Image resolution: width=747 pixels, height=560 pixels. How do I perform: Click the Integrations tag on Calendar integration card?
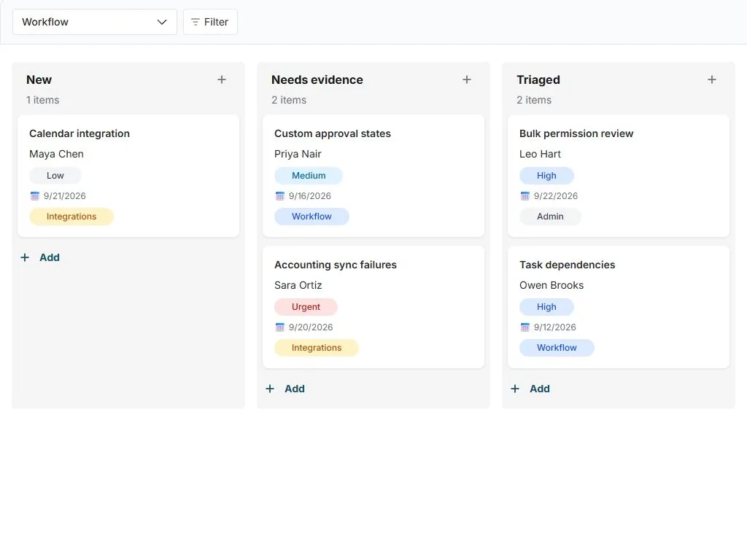point(71,217)
